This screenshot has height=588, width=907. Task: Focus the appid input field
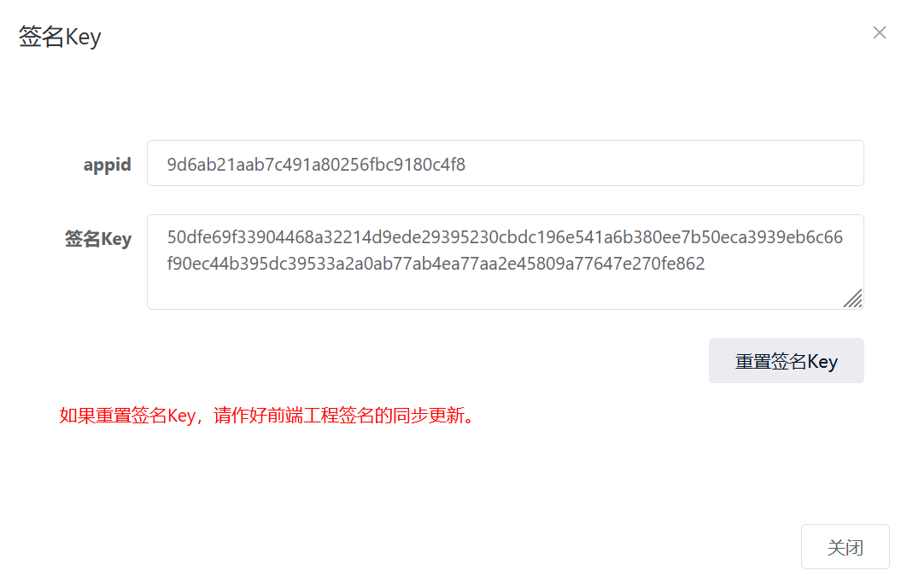click(x=505, y=163)
